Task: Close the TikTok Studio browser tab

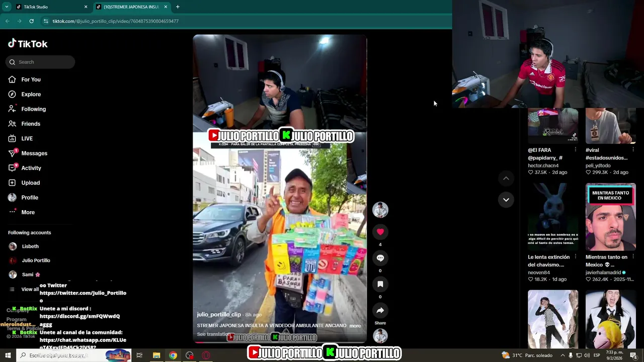Action: (86, 7)
